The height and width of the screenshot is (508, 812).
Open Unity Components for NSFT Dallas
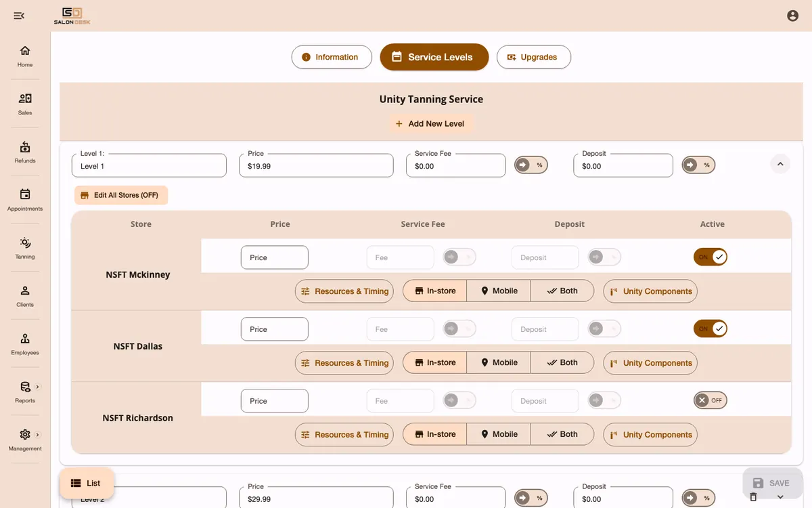[x=650, y=363]
